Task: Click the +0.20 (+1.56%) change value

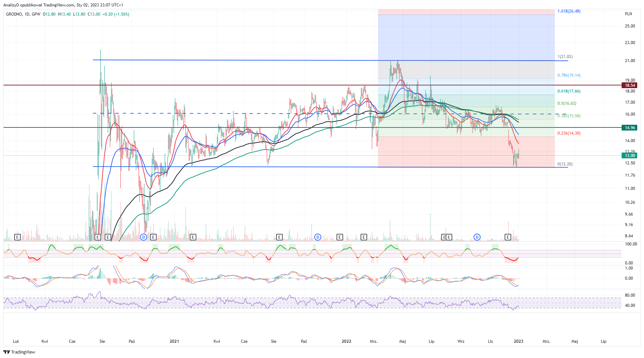Action: tap(116, 14)
